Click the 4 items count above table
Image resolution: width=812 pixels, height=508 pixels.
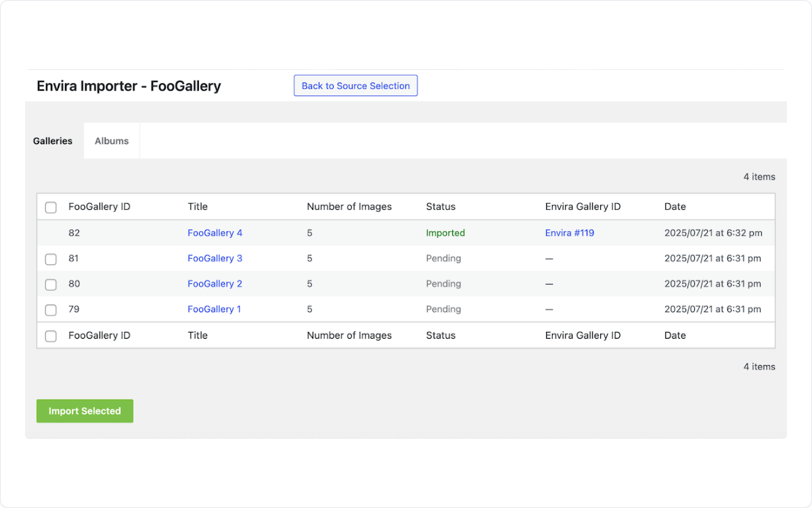click(759, 177)
